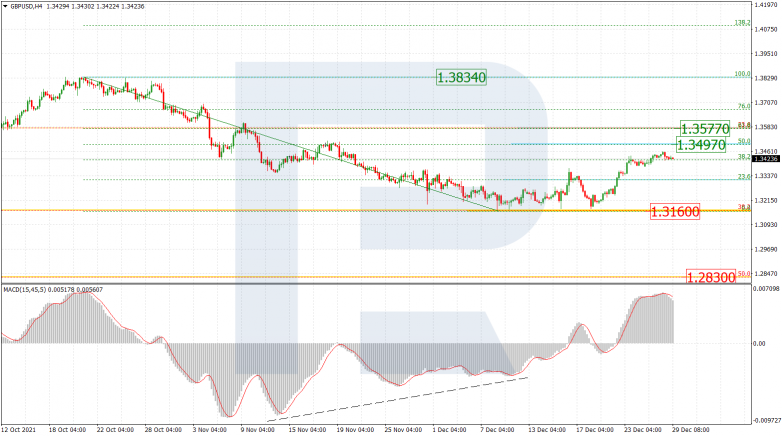
Task: Click 1.32150 on the price axis
Action: 766,201
